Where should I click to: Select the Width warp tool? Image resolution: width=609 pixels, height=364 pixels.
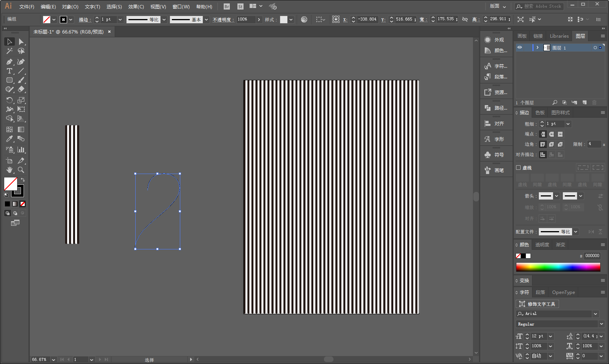[x=10, y=109]
